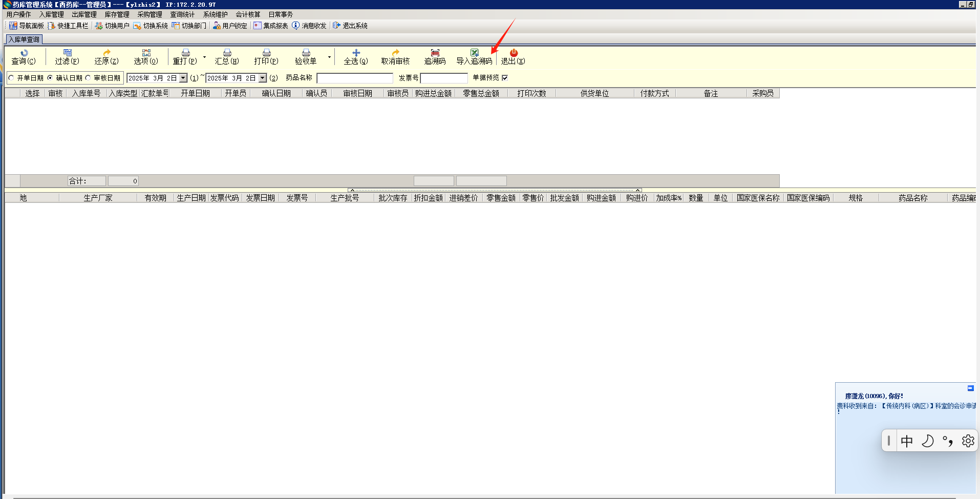The image size is (980, 499).
Task: Switch input method 中 language mode
Action: coord(907,441)
